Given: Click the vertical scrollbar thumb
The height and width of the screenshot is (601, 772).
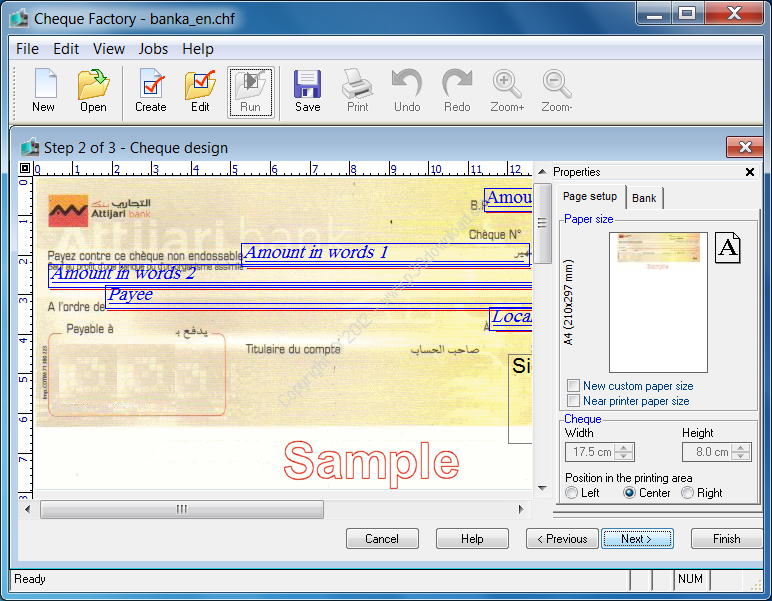Looking at the screenshot, I should 542,223.
